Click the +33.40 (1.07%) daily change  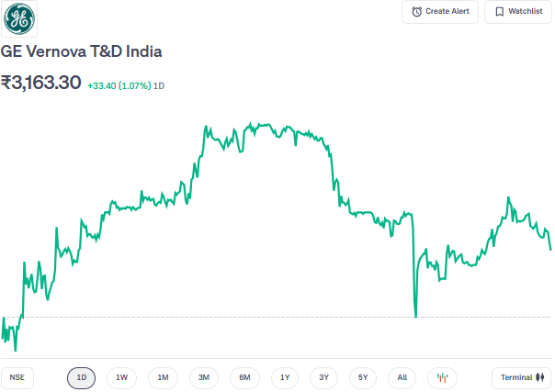119,85
